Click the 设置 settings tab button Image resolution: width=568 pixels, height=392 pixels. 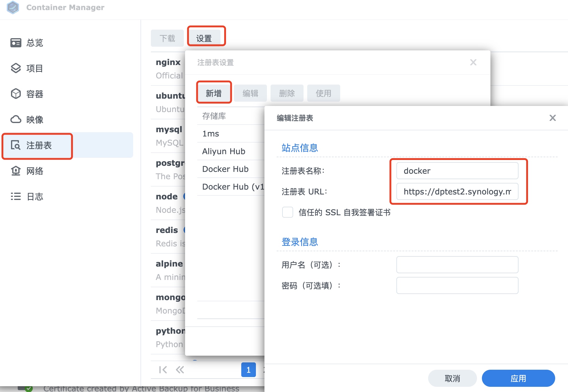(204, 38)
